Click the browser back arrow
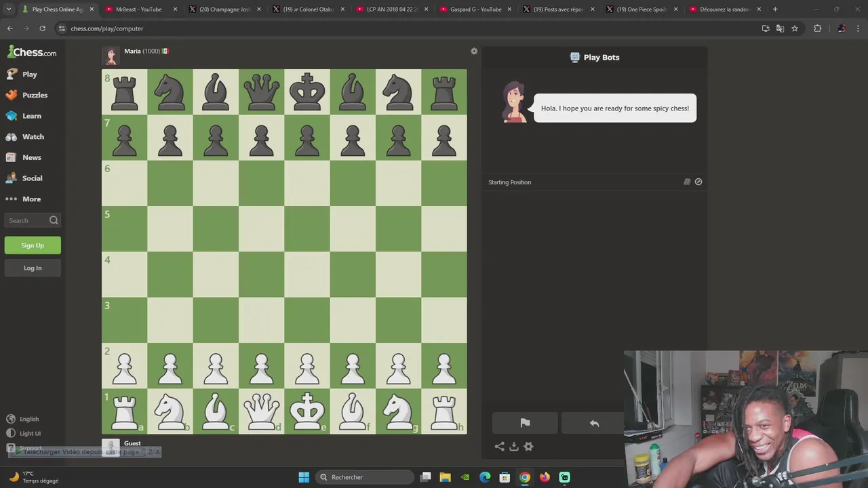 coord(9,28)
